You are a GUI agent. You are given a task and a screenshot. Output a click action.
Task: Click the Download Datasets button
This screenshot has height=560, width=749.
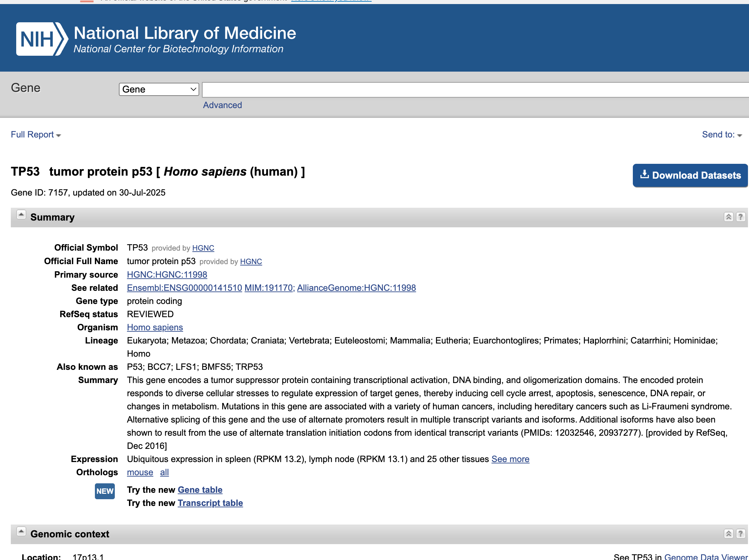690,175
